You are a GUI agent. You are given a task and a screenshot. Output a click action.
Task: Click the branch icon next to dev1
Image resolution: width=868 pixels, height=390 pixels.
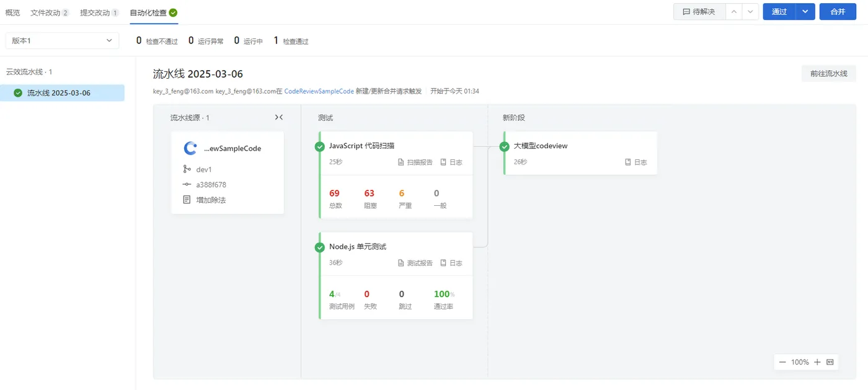click(x=187, y=169)
